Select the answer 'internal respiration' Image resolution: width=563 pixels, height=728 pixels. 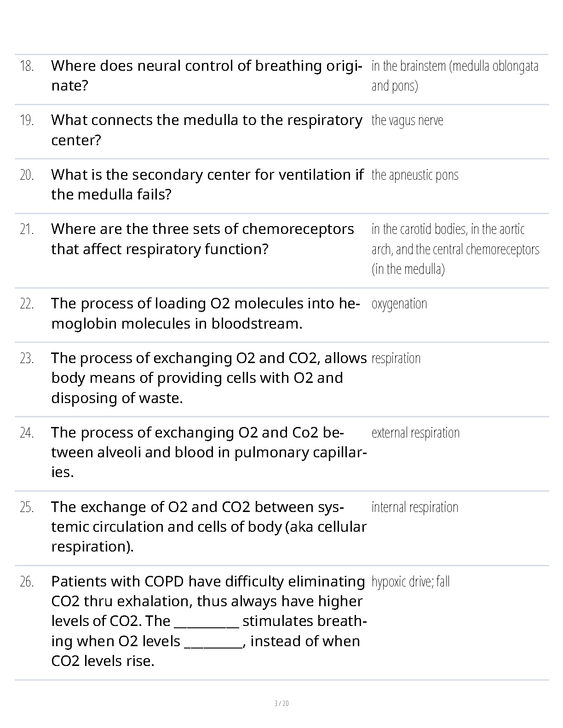coord(414,507)
